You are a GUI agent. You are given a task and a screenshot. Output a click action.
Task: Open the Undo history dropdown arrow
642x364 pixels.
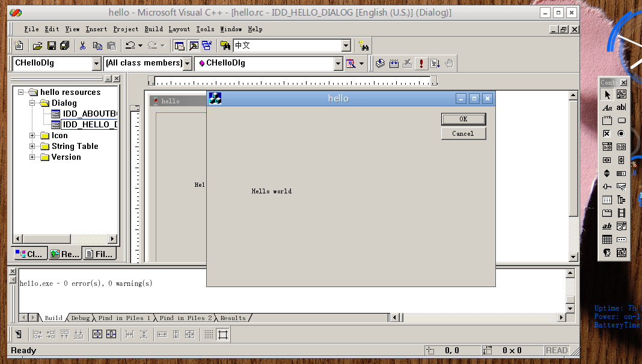tap(140, 46)
